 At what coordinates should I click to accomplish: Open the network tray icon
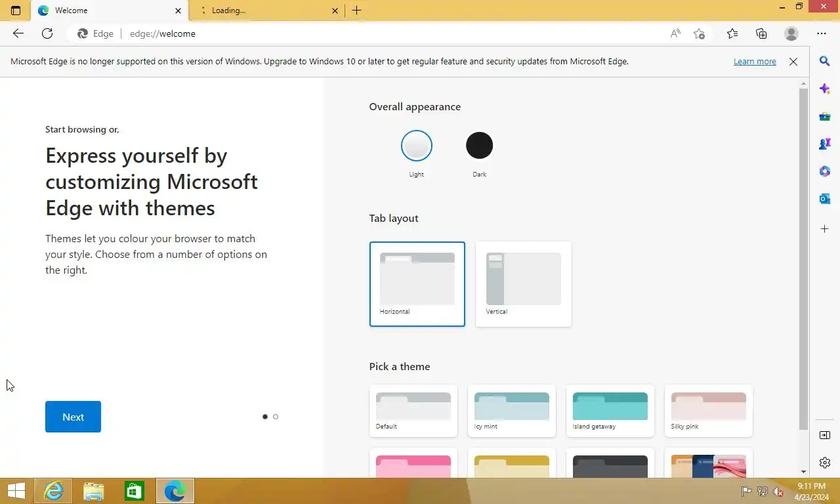[x=763, y=492]
